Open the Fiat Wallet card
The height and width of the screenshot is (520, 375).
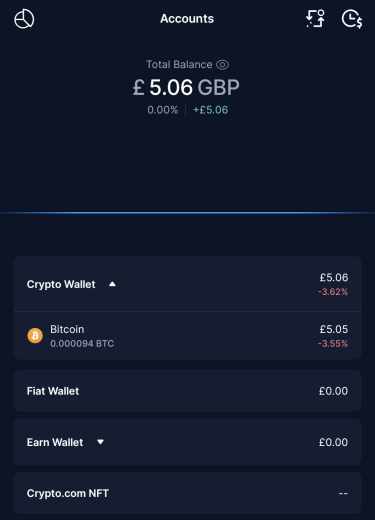pyautogui.click(x=187, y=391)
